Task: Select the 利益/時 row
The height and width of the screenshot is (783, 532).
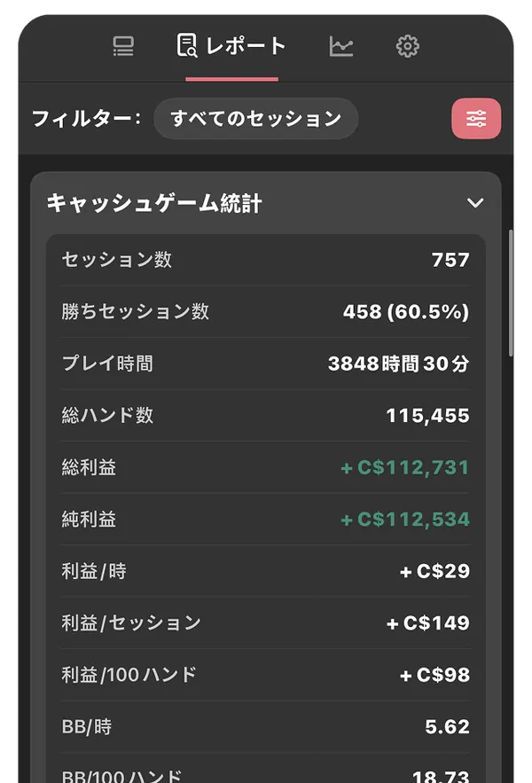Action: point(265,571)
